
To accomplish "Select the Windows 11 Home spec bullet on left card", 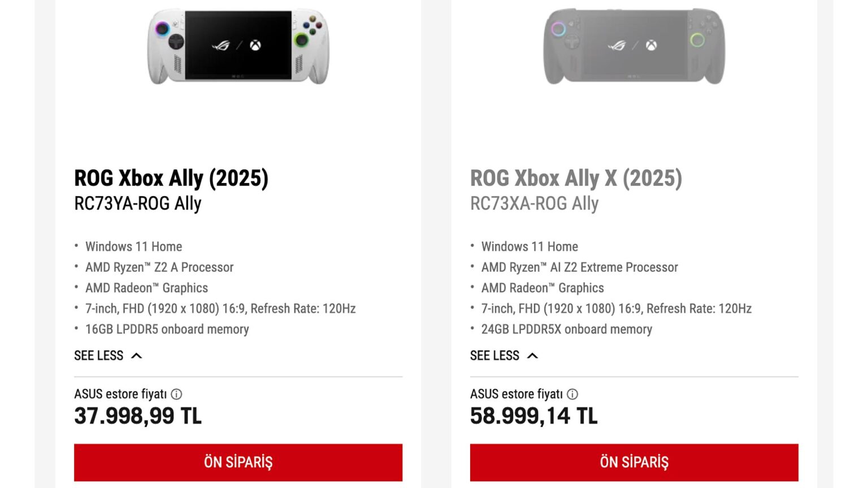I will 133,246.
